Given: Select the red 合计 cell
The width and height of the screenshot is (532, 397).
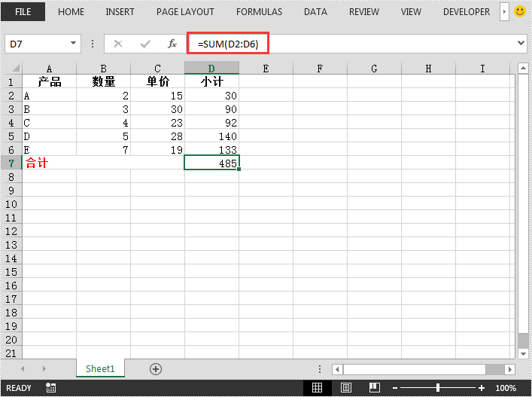Looking at the screenshot, I should tap(103, 163).
